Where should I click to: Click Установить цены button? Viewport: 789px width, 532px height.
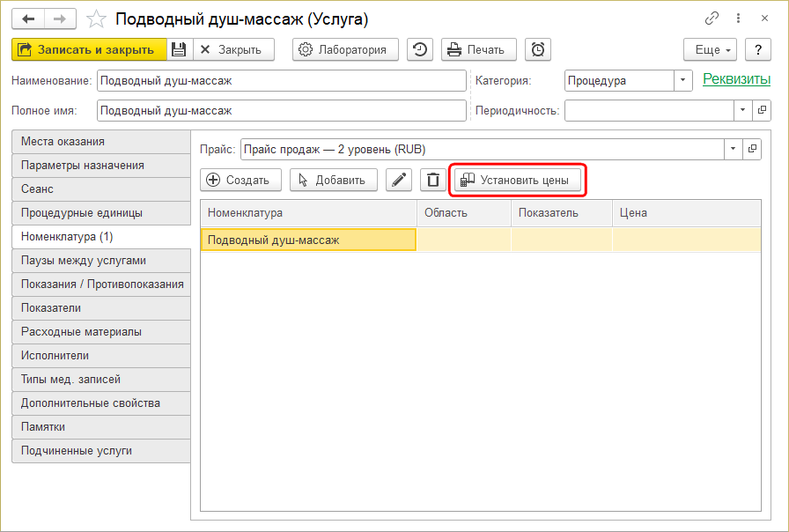tap(518, 180)
